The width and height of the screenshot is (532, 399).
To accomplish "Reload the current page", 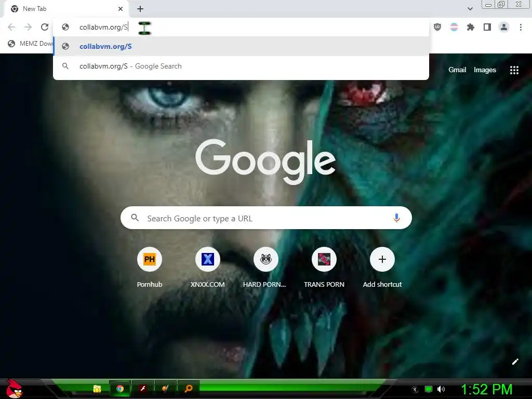I will click(x=45, y=27).
